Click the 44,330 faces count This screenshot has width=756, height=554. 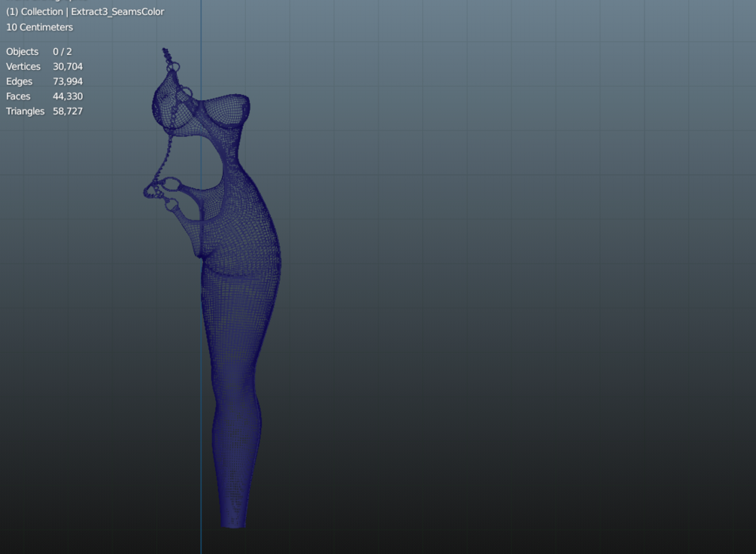click(68, 96)
